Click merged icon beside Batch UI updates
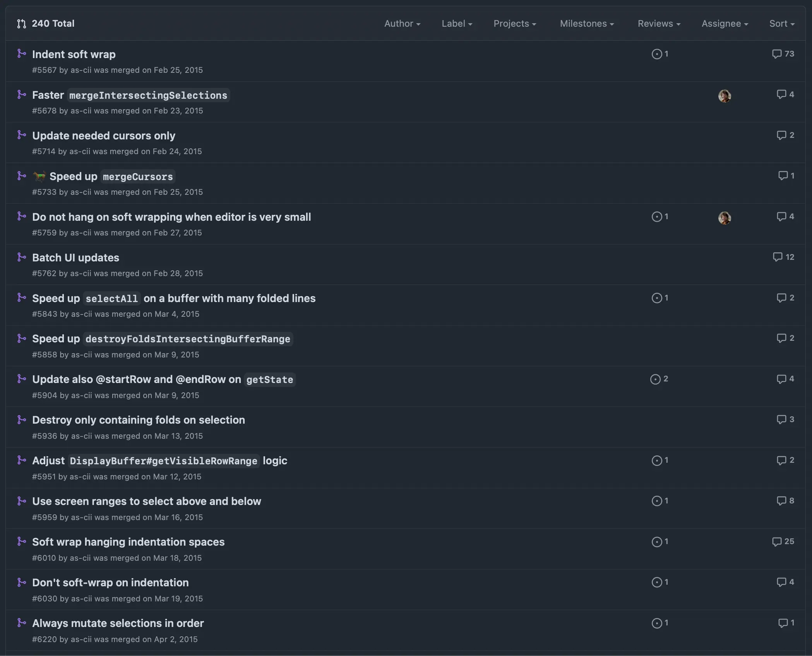The height and width of the screenshot is (656, 812). tap(22, 257)
